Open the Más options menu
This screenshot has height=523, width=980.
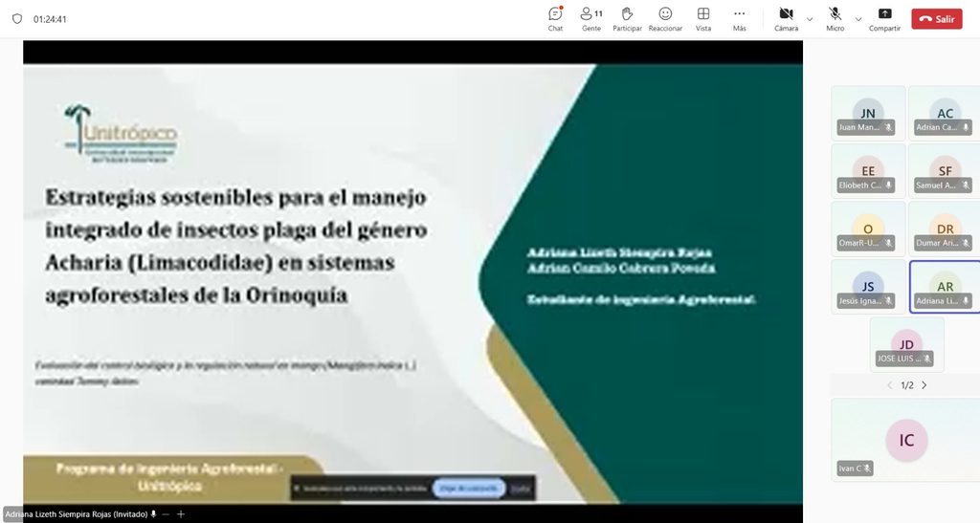tap(740, 19)
